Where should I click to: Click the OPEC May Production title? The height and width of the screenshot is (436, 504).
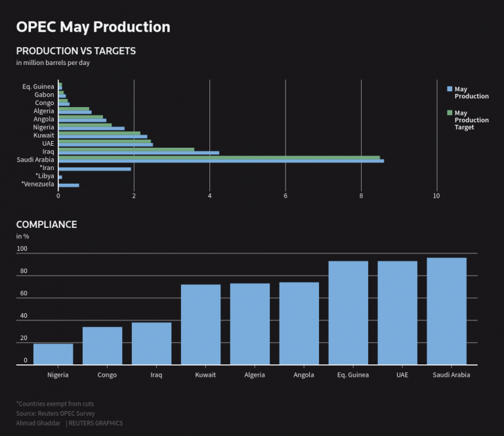pos(93,27)
